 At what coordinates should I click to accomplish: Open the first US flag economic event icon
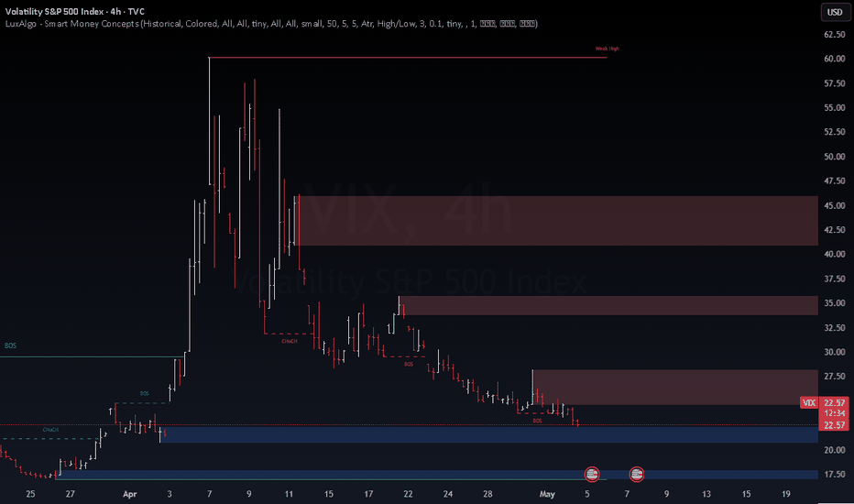(x=592, y=474)
